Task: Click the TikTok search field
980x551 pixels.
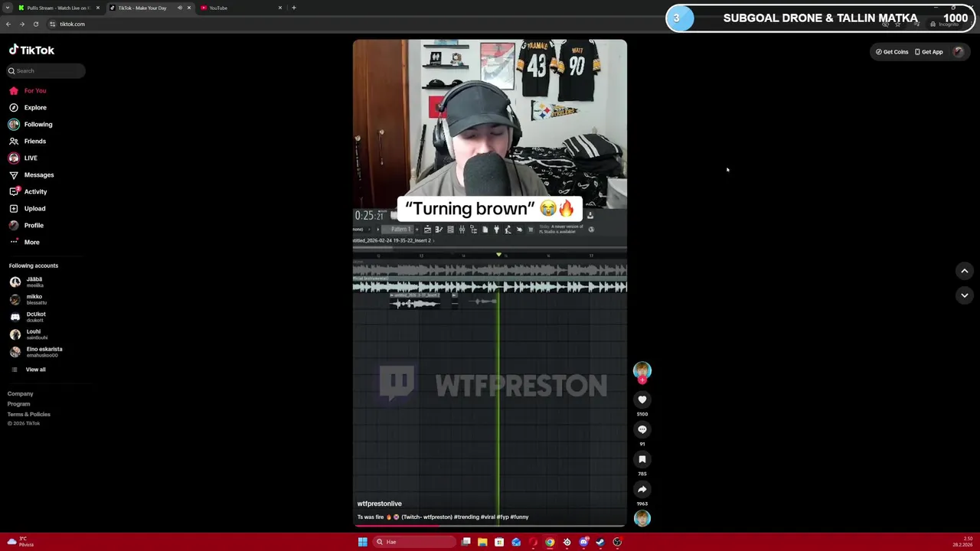Action: pyautogui.click(x=46, y=70)
